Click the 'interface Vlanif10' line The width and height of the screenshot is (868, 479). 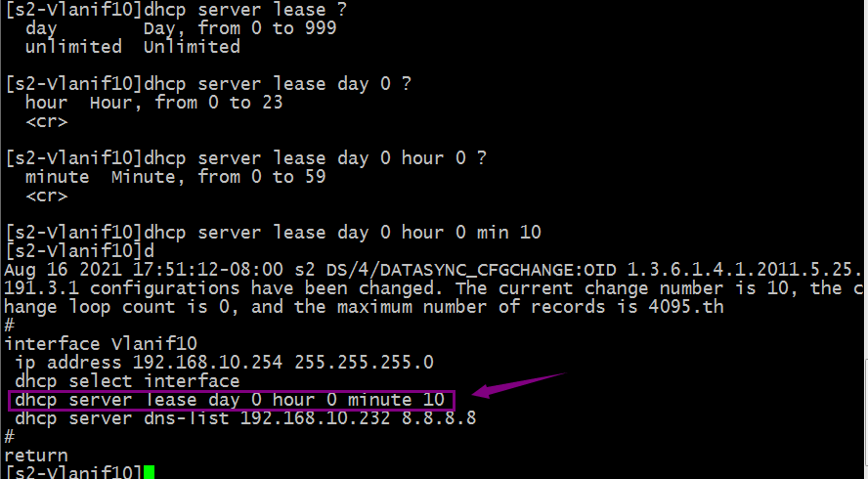101,344
